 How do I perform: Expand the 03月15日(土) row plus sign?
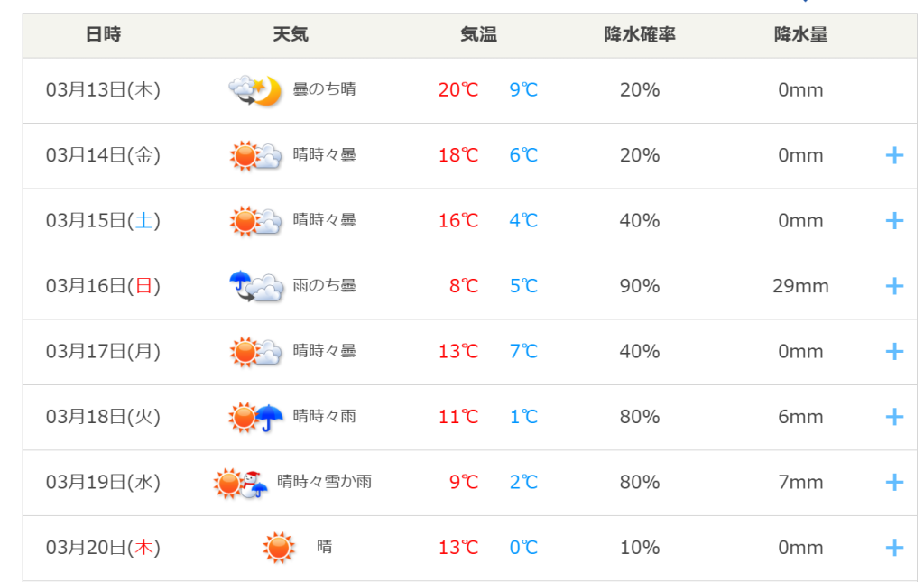894,221
